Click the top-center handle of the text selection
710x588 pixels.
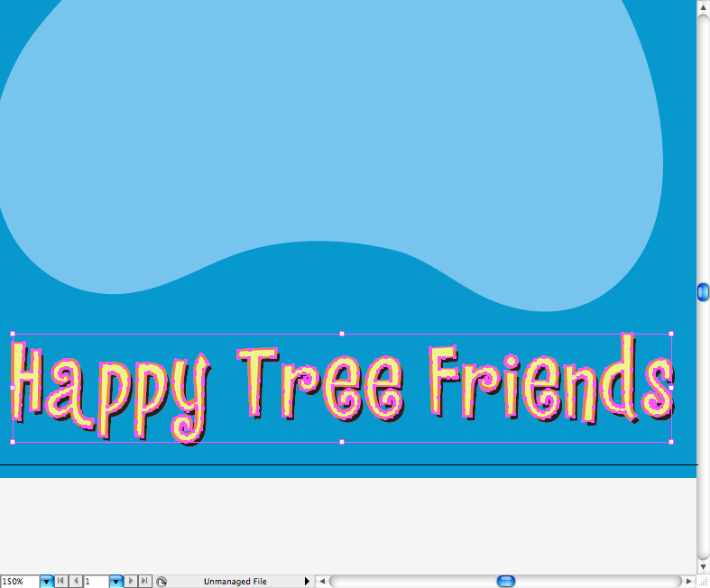point(341,333)
